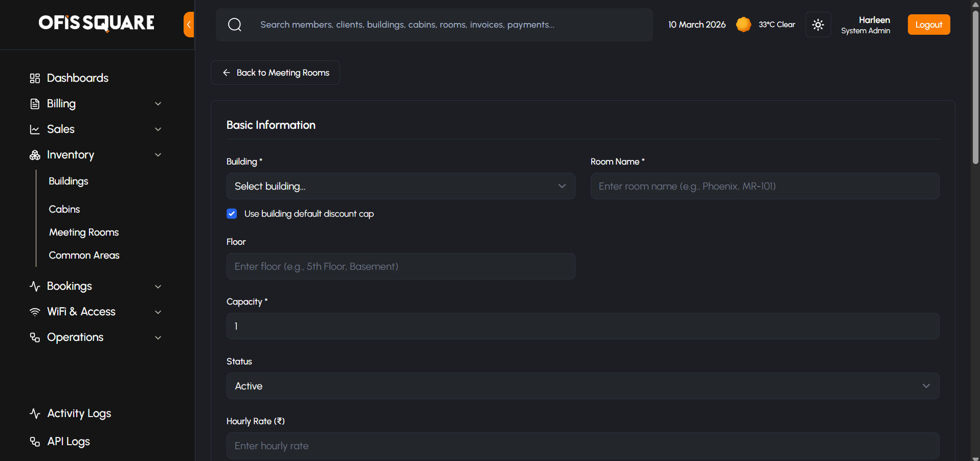Click the Logout button
Viewport: 980px width, 461px height.
tap(928, 25)
